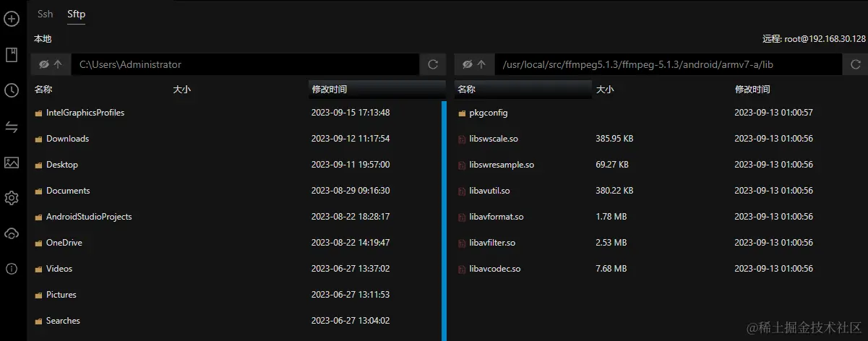Click the folder icon beside Videos
The image size is (868, 341).
(x=38, y=269)
